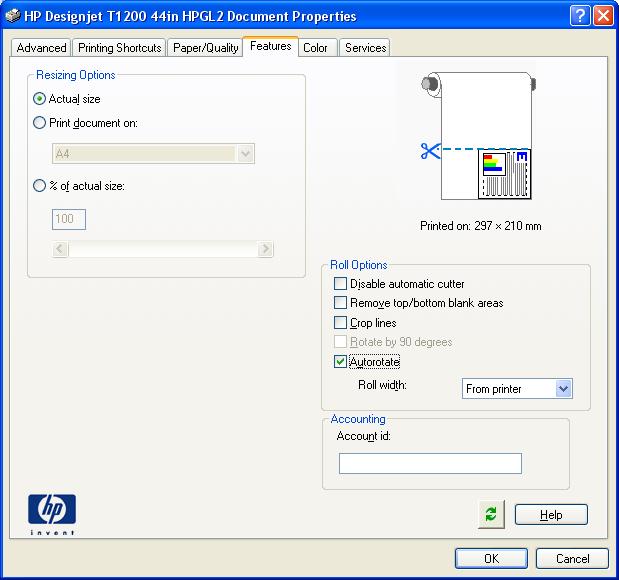Image resolution: width=619 pixels, height=580 pixels.
Task: Click the printer icon in title bar
Action: point(13,16)
